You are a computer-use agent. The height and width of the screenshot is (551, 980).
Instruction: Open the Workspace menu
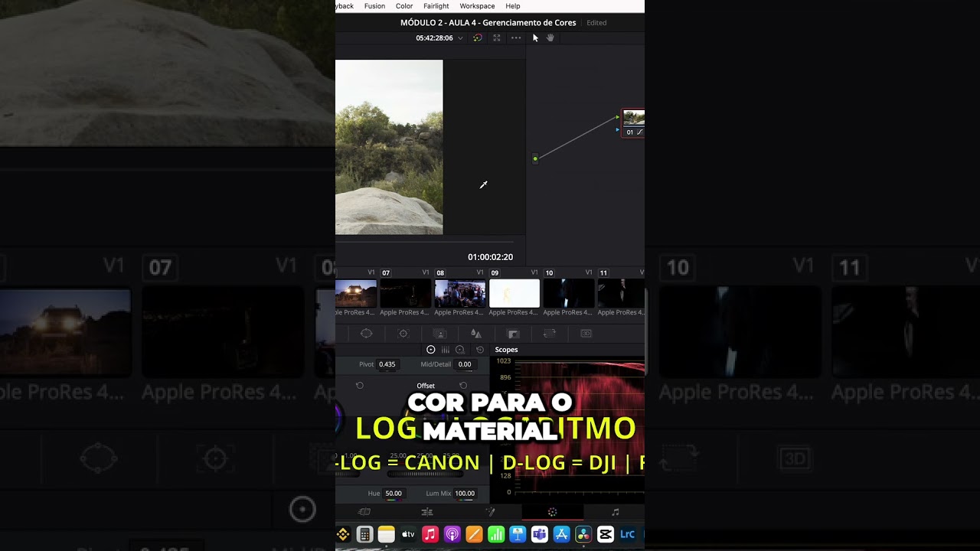point(477,6)
